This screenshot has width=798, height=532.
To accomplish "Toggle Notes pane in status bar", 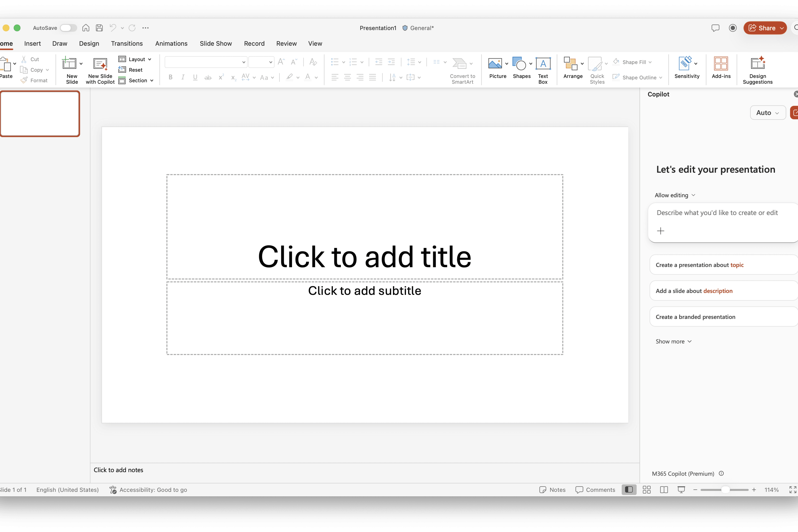I will coord(552,490).
